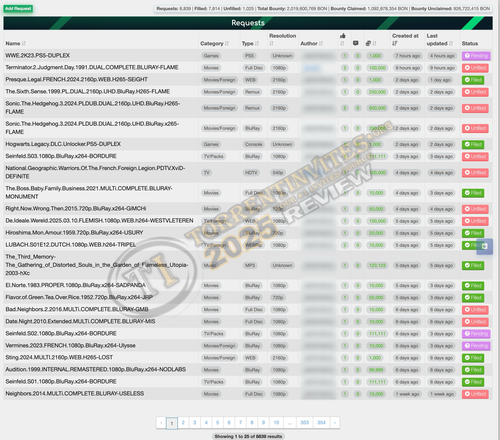The height and width of the screenshot is (440, 500).
Task: Open Terminator.2.Judgment.Day.1991 request
Action: point(92,67)
